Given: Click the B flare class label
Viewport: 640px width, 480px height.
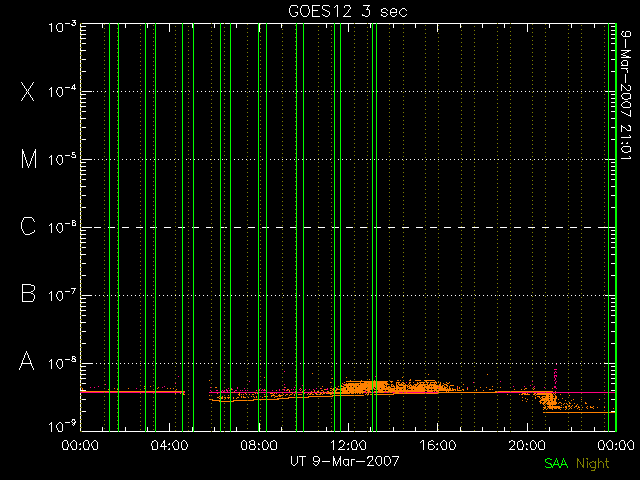Looking at the screenshot, I should click(28, 293).
